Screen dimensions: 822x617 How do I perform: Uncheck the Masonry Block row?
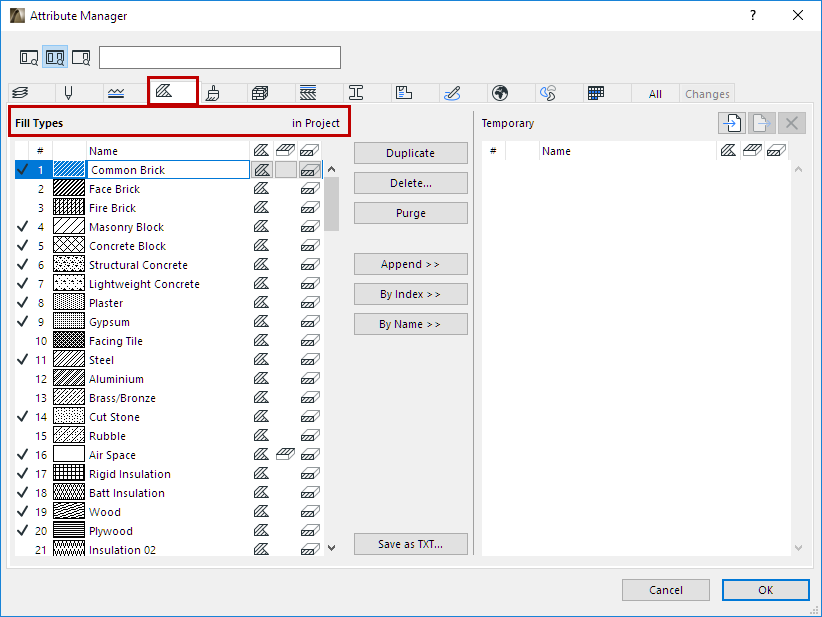[24, 226]
